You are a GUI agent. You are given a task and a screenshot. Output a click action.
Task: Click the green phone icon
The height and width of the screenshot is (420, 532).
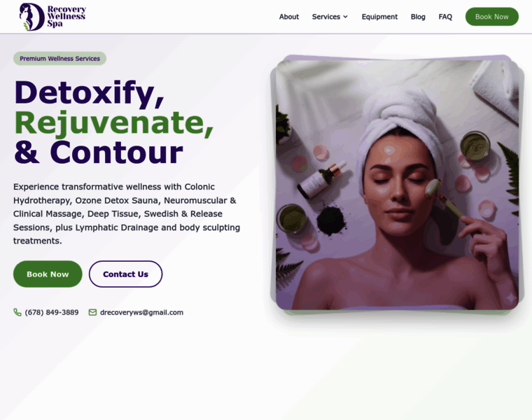pyautogui.click(x=17, y=312)
